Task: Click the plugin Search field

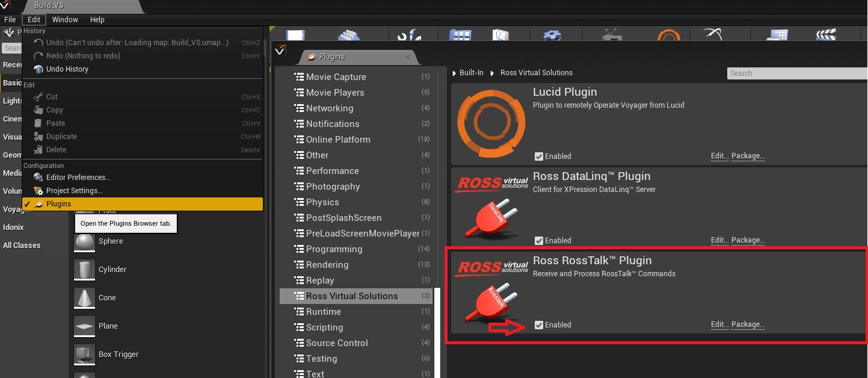Action: tap(797, 73)
